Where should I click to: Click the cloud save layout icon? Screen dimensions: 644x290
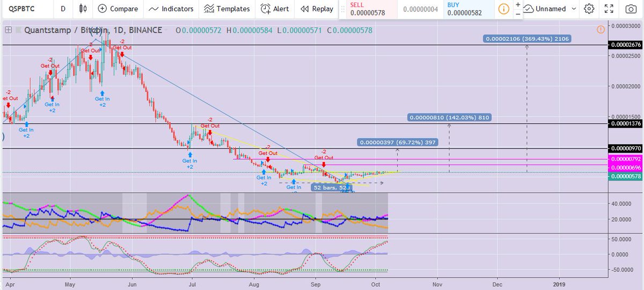[x=528, y=9]
